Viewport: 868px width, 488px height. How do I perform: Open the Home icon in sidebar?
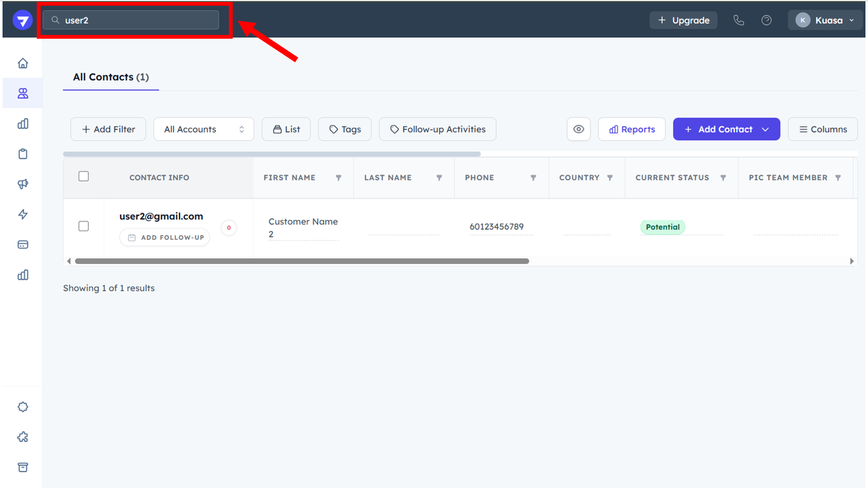point(23,63)
